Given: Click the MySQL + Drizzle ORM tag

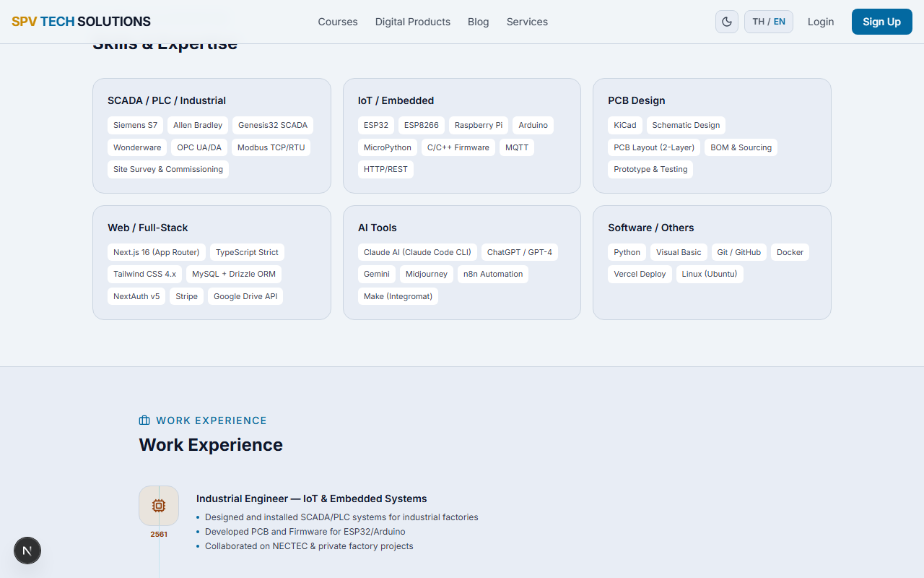Looking at the screenshot, I should [234, 274].
